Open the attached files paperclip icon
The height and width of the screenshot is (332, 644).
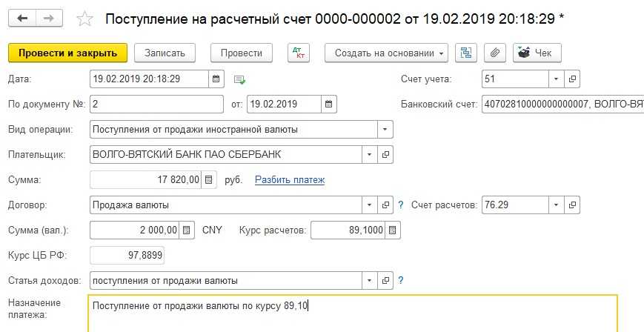(494, 53)
